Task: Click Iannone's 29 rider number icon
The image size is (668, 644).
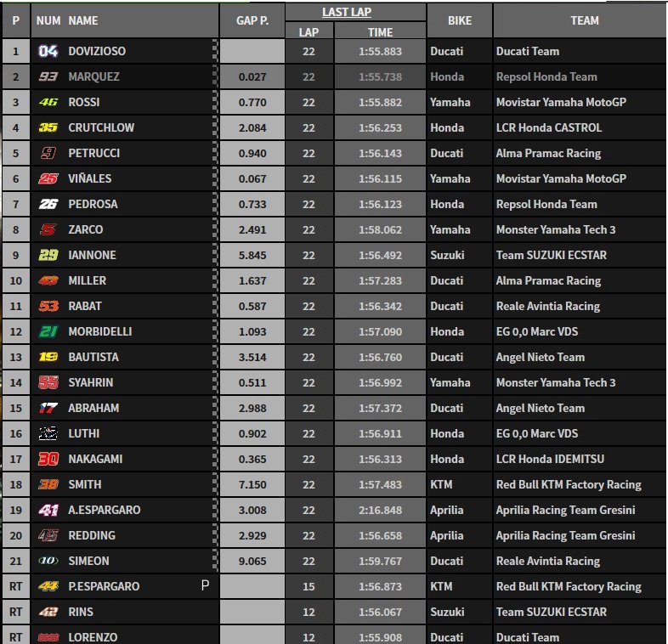Action: pyautogui.click(x=48, y=255)
